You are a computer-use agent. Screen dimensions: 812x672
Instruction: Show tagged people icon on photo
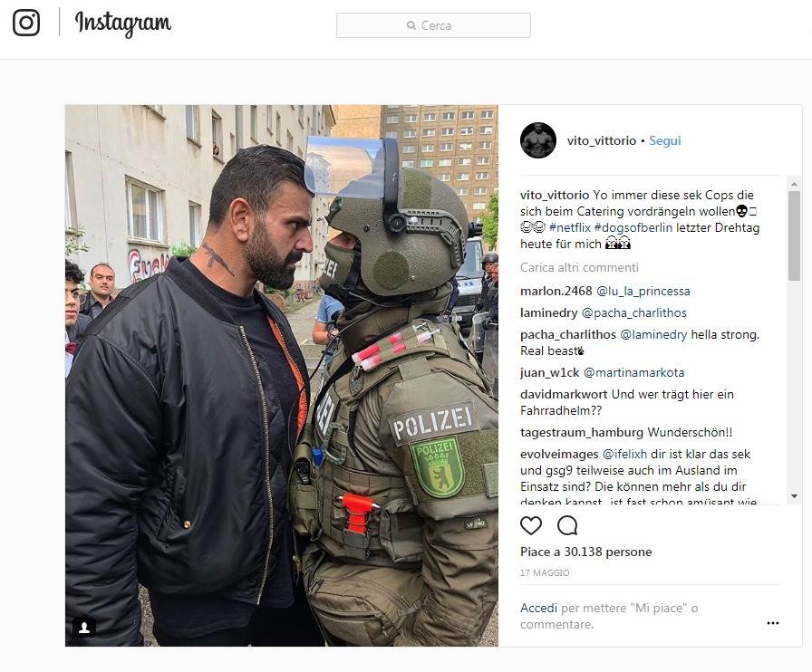click(84, 628)
